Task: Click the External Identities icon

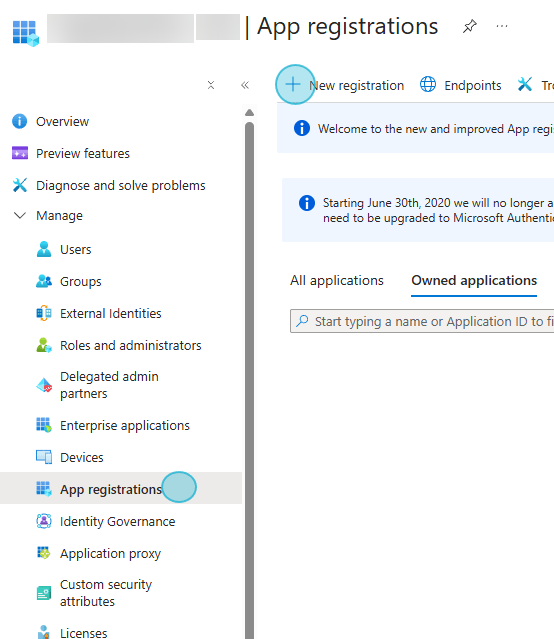Action: [x=44, y=313]
